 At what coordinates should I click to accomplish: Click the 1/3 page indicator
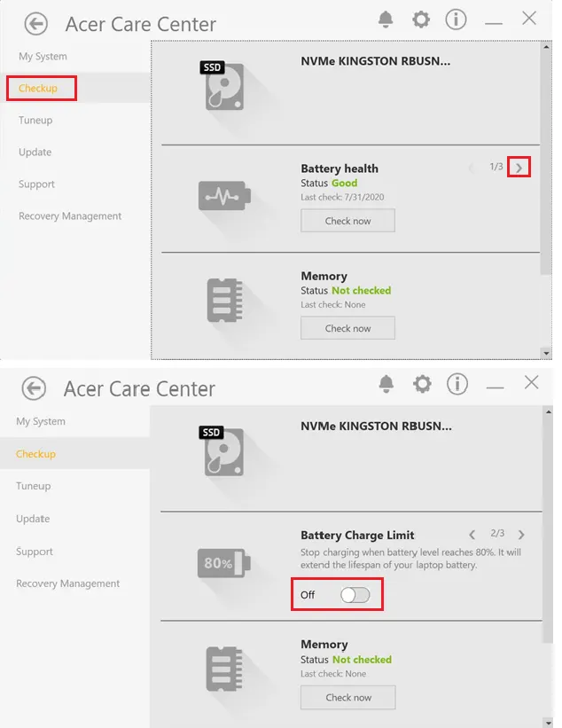click(x=496, y=166)
